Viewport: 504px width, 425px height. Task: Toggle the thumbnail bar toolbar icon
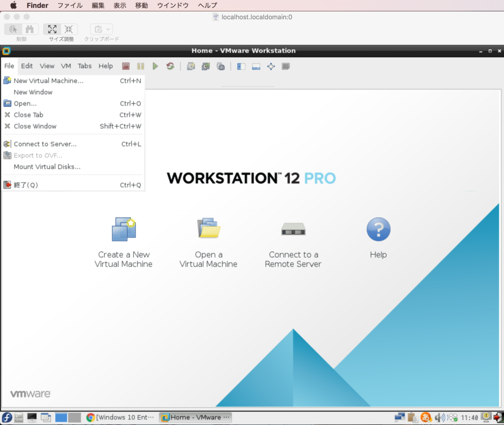256,66
